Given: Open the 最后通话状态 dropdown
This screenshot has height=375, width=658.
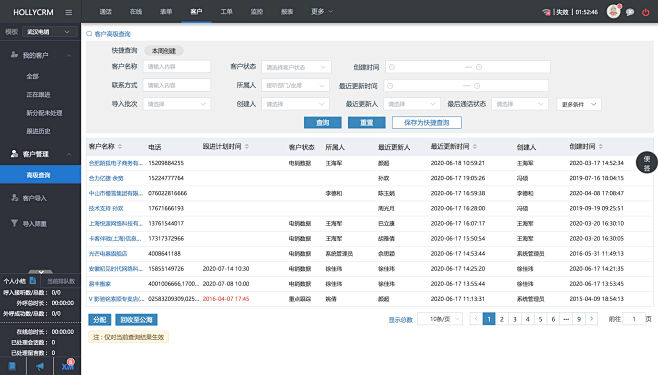Looking at the screenshot, I should (x=520, y=104).
